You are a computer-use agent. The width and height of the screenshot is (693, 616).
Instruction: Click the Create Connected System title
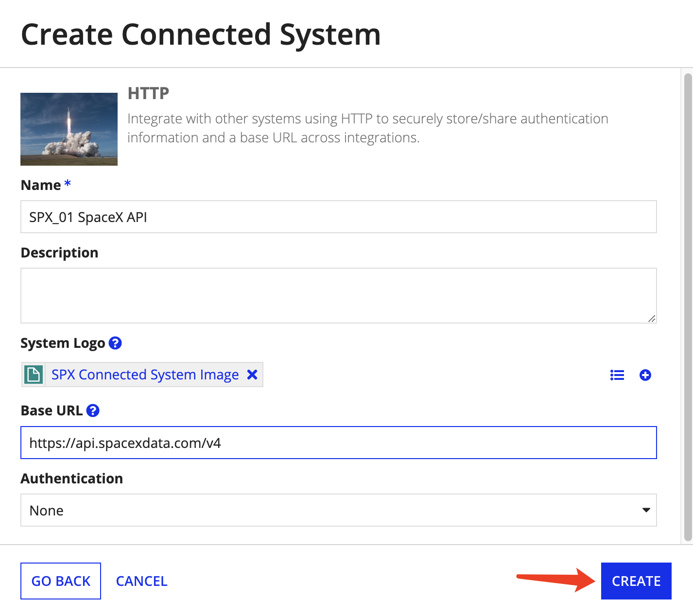201,34
